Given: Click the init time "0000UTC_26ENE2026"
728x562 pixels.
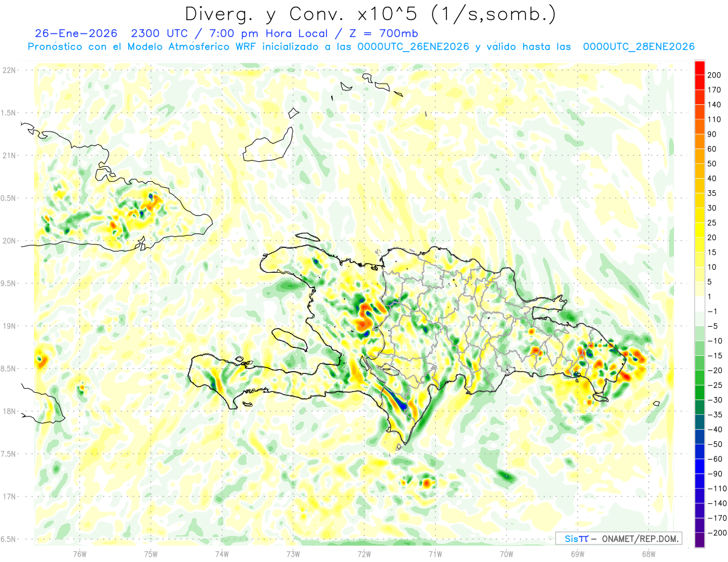Looking at the screenshot, I should click(413, 47).
